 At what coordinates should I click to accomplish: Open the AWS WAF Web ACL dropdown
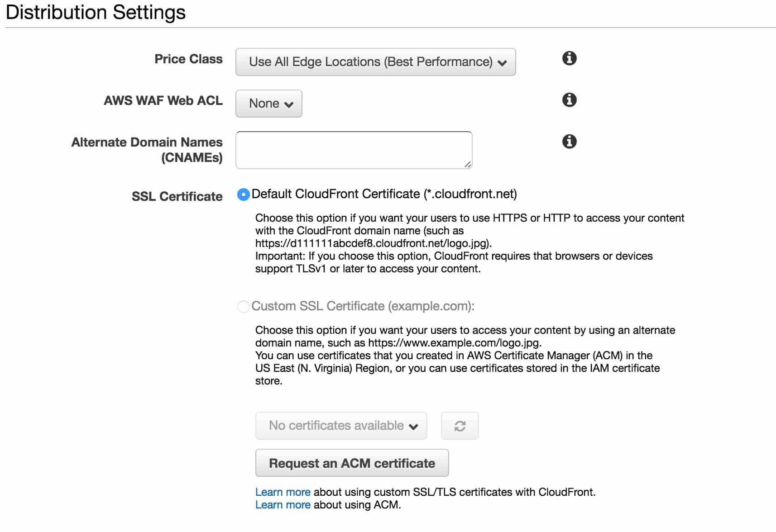(x=268, y=103)
